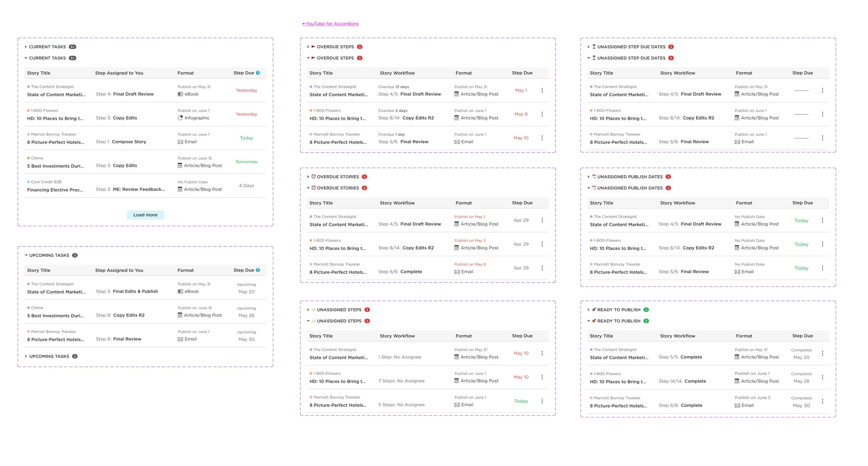Click "4 Days" step due in Current Tasks
Viewport: 868px width, 466px height.
click(247, 186)
